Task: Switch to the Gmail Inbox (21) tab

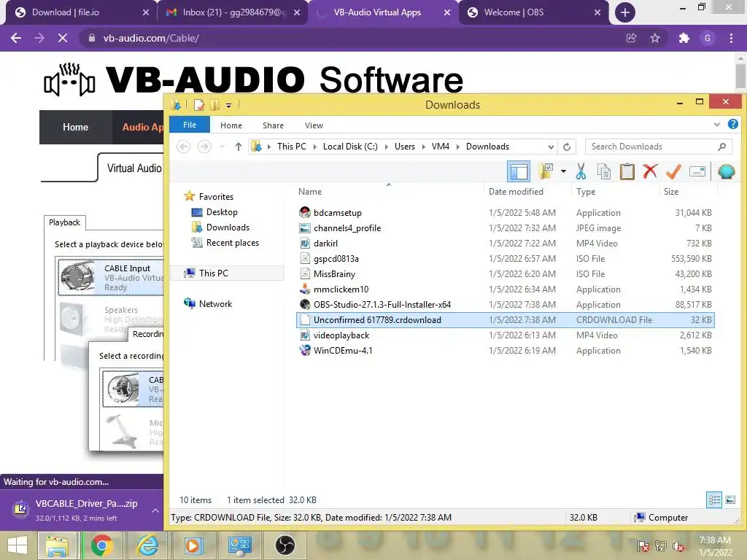Action: (232, 12)
